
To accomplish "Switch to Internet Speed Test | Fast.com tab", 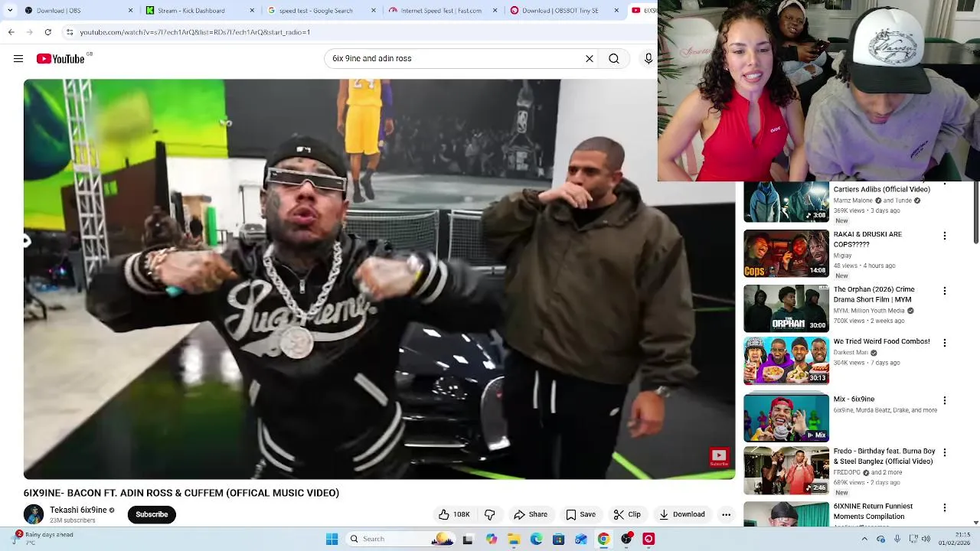I will (443, 11).
